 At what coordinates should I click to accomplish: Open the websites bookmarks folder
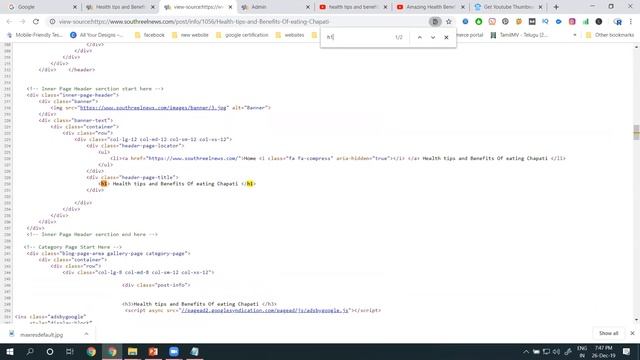(x=290, y=35)
